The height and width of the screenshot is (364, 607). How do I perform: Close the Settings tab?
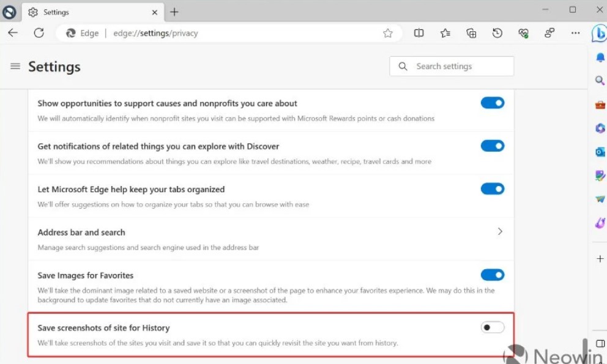154,12
